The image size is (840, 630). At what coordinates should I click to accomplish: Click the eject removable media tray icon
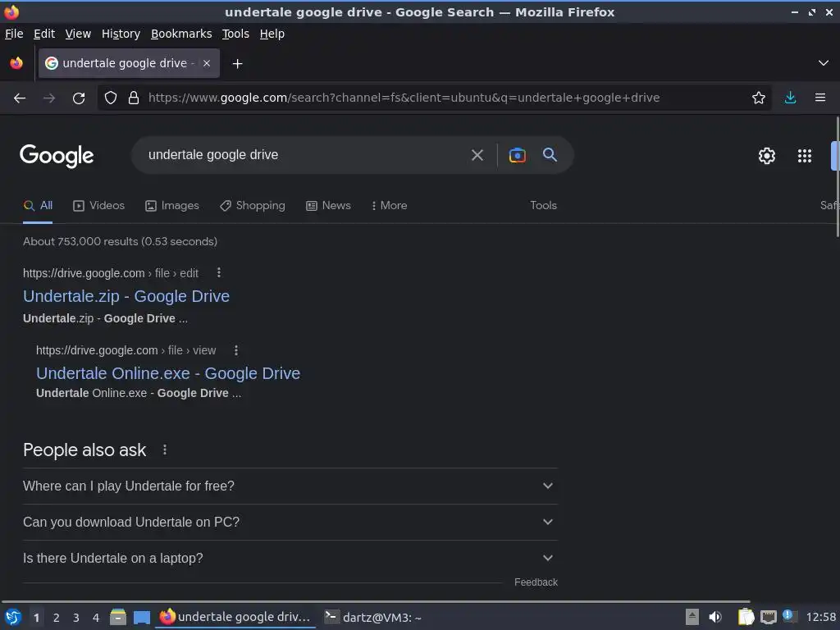point(692,618)
